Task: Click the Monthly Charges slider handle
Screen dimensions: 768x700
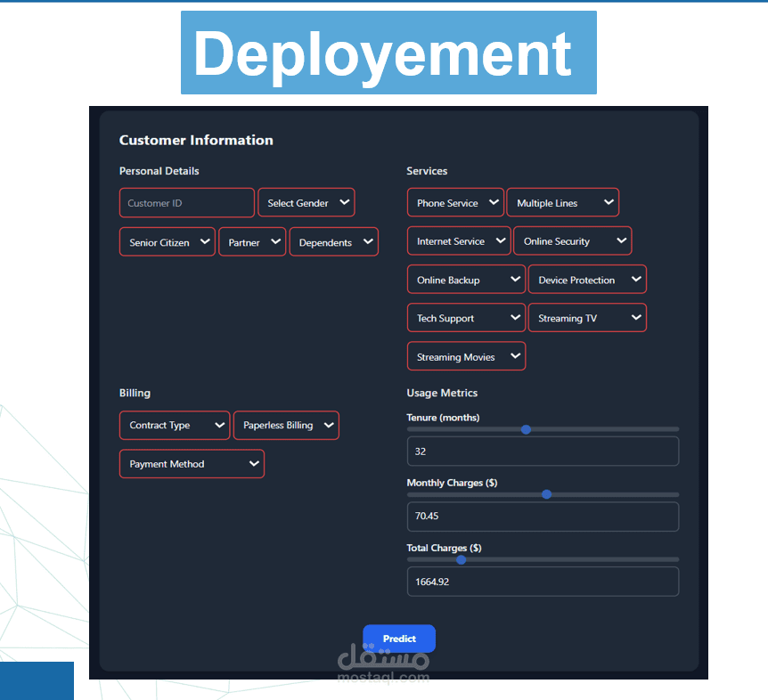Action: pyautogui.click(x=547, y=494)
